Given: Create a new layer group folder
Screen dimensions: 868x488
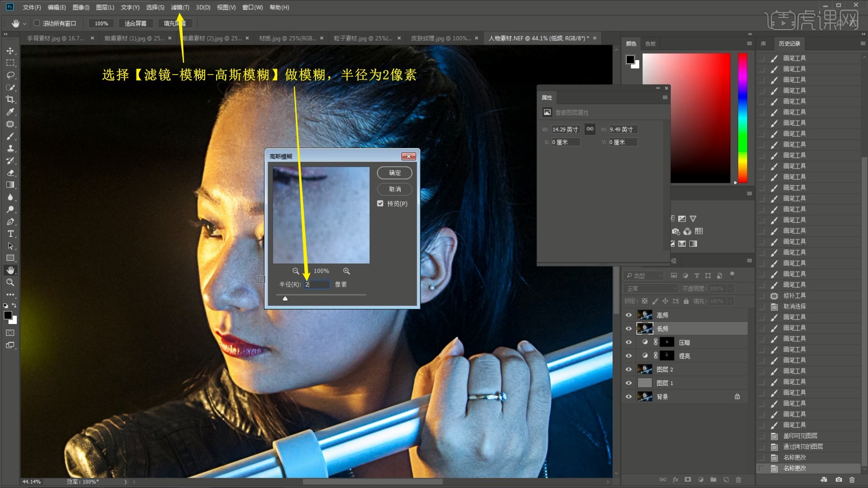Looking at the screenshot, I should tap(713, 480).
